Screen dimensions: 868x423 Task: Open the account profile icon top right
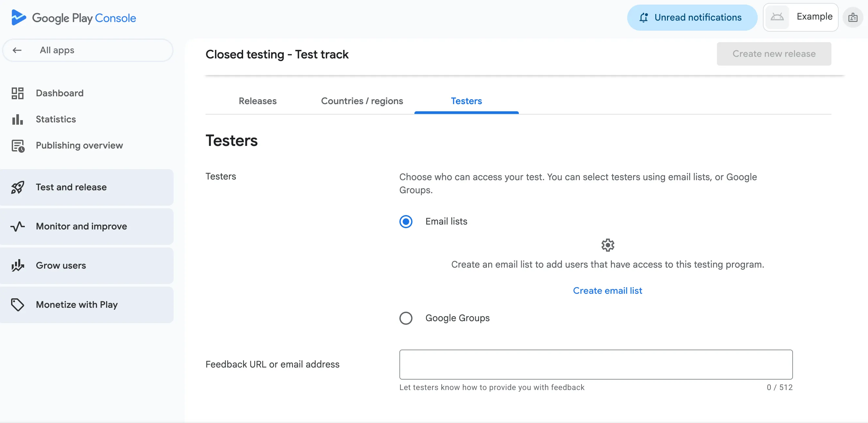(x=853, y=17)
